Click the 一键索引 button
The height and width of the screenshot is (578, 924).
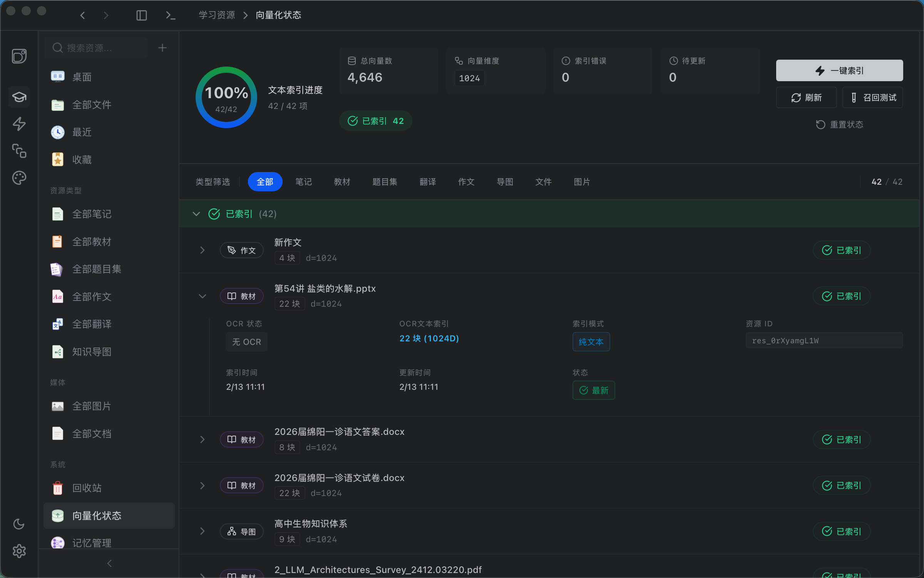tap(839, 70)
